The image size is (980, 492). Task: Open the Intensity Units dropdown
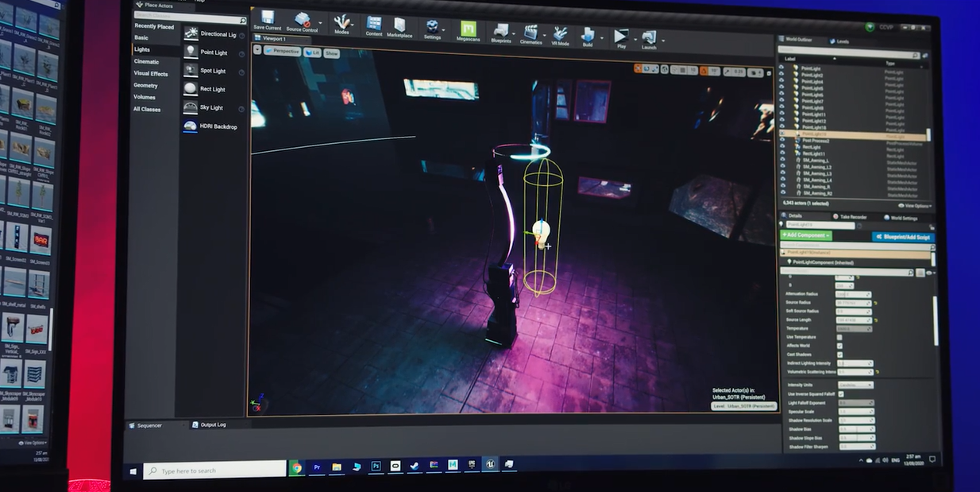pos(856,385)
